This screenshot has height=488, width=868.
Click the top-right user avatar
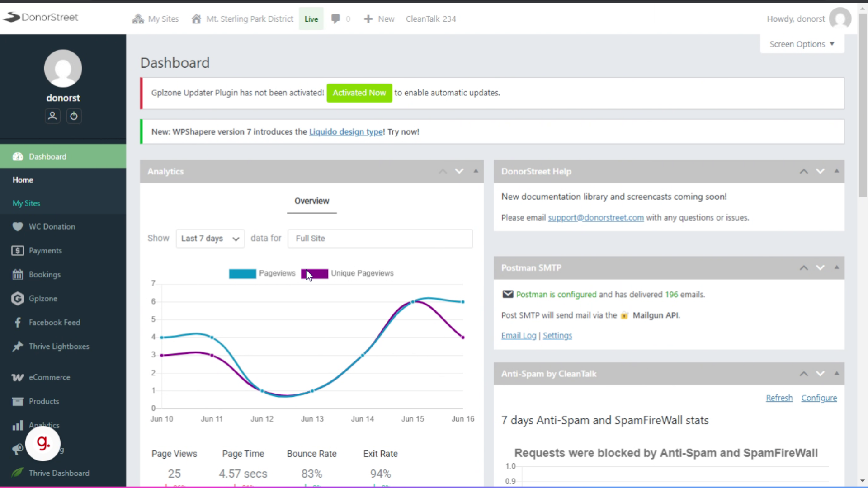[x=840, y=19]
